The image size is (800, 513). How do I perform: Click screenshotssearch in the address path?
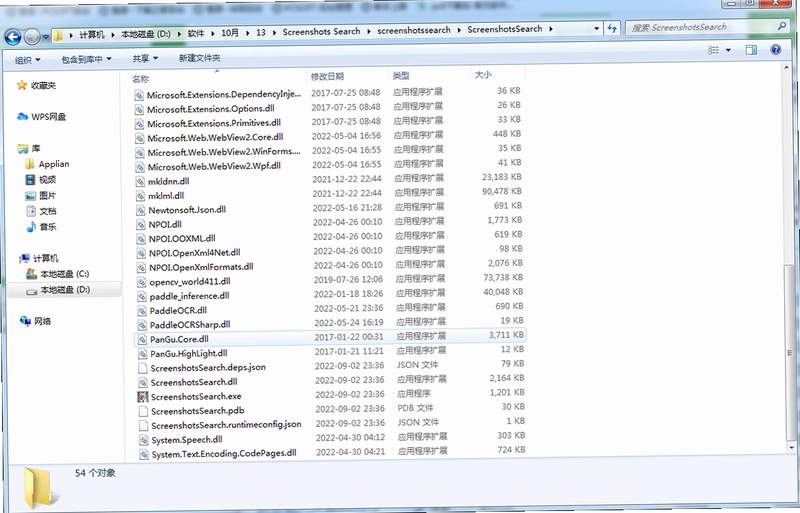[414, 31]
